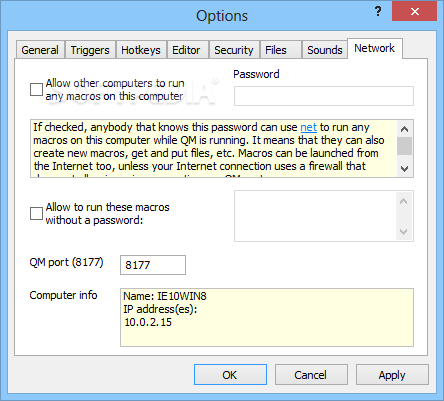Switch to the General tab
The image size is (444, 401).
point(40,50)
